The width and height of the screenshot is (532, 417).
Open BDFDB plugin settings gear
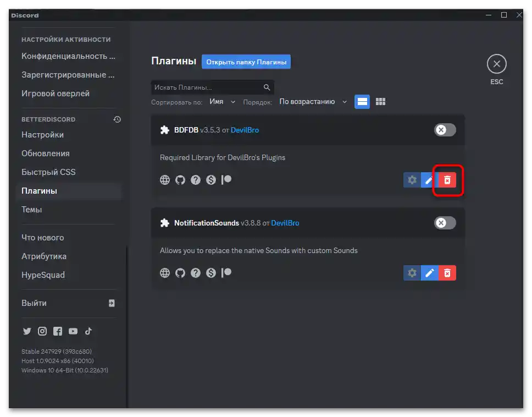(x=412, y=180)
